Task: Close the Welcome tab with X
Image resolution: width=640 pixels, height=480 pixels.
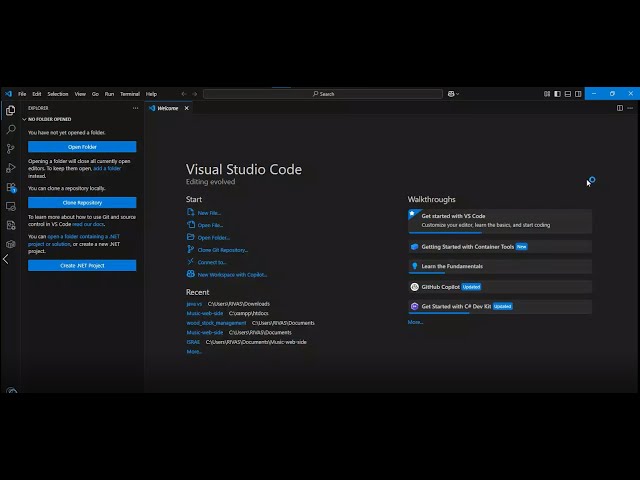Action: [x=187, y=108]
